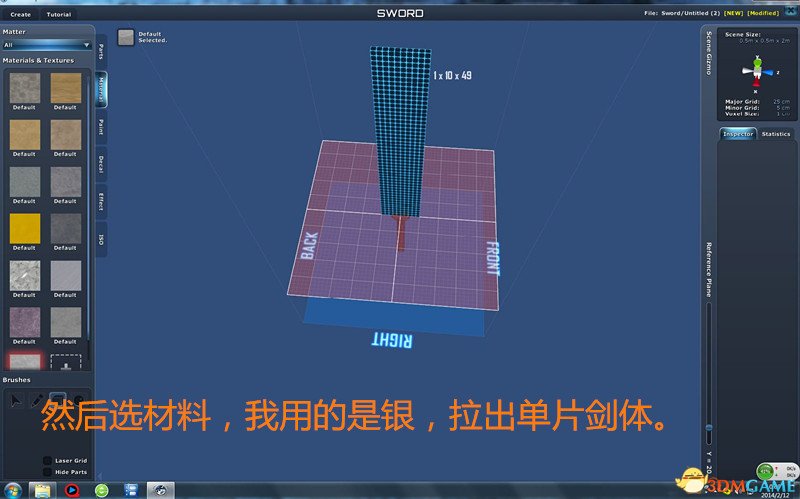800x499 pixels.
Task: Enable the Hide Parts checkbox
Action: [x=47, y=472]
